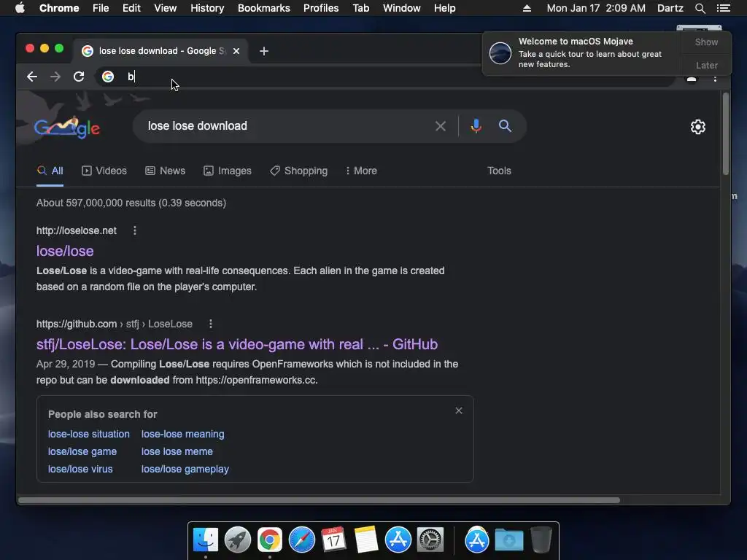Search for lose-lose situation
The width and height of the screenshot is (747, 560).
[x=88, y=435]
